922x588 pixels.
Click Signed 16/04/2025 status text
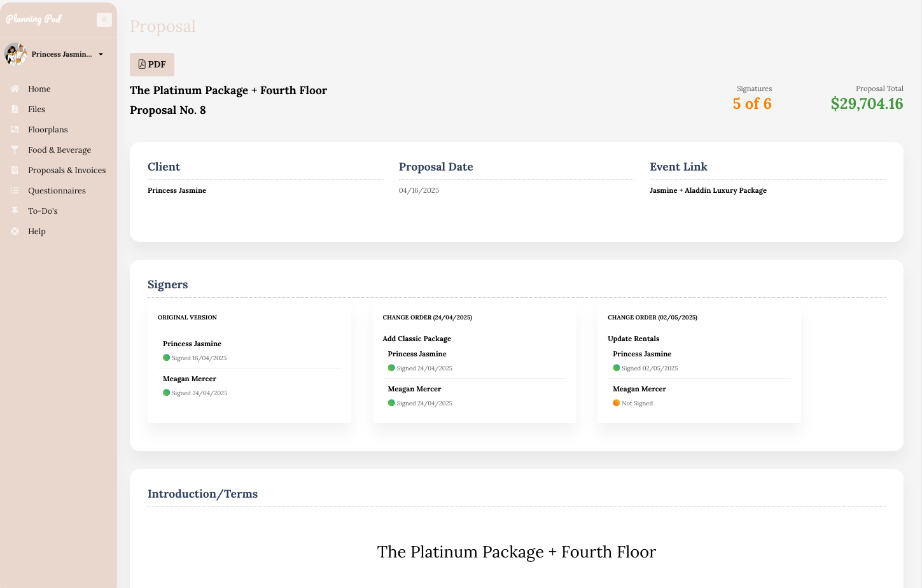tap(199, 358)
